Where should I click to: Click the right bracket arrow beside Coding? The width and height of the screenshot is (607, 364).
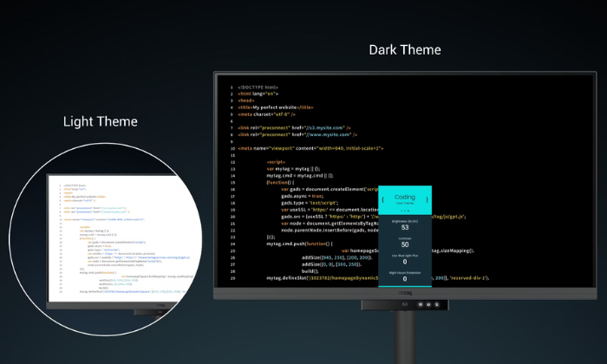[428, 199]
